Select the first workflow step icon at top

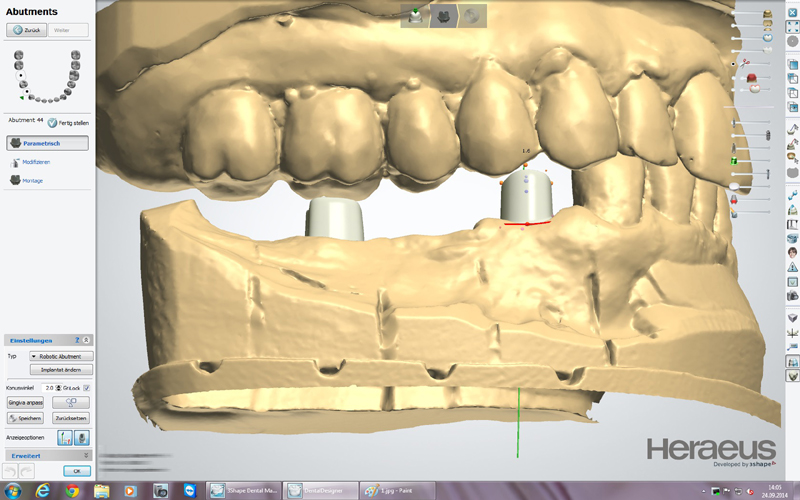pos(415,15)
